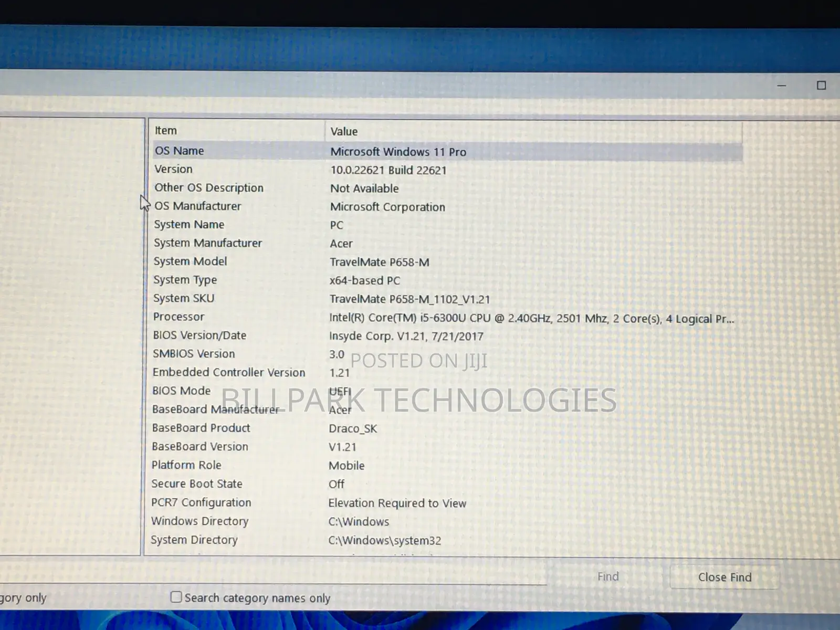Click the value C:\Windows\system32
Viewport: 840px width, 630px height.
[x=385, y=540]
